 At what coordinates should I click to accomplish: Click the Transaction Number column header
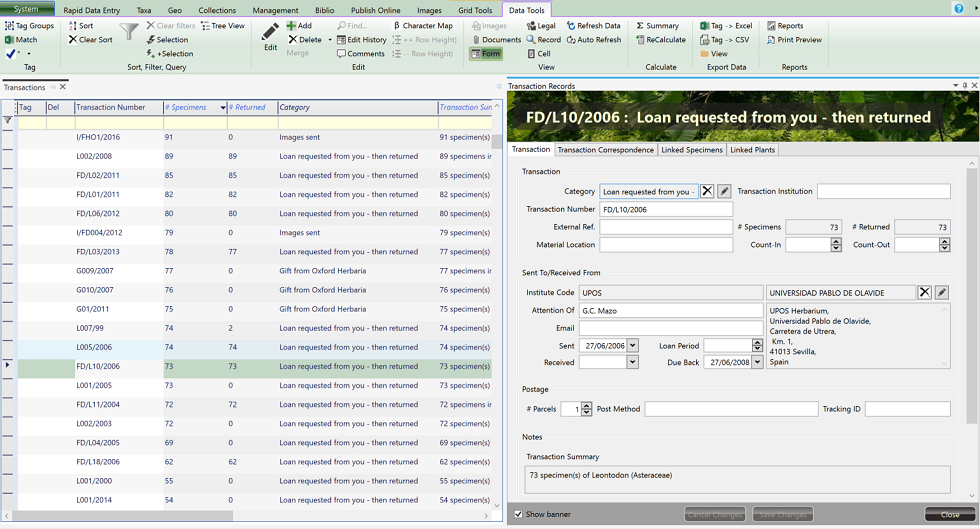point(118,108)
